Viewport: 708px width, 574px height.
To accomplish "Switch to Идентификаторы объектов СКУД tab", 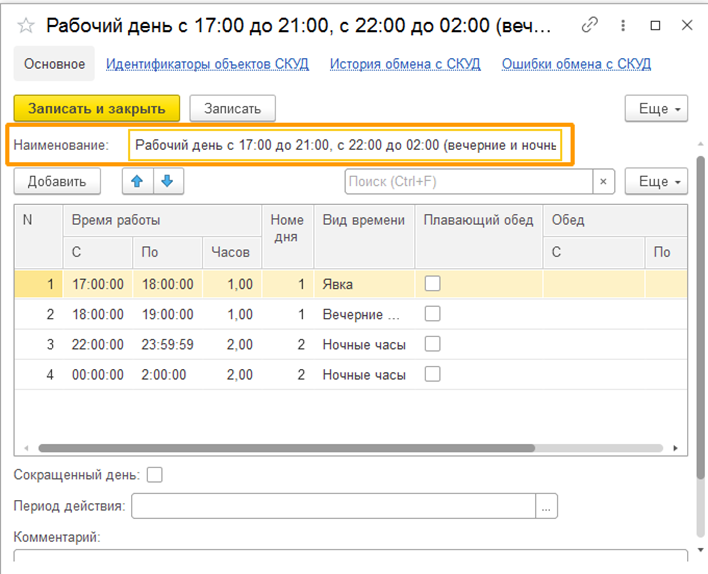I will point(207,64).
